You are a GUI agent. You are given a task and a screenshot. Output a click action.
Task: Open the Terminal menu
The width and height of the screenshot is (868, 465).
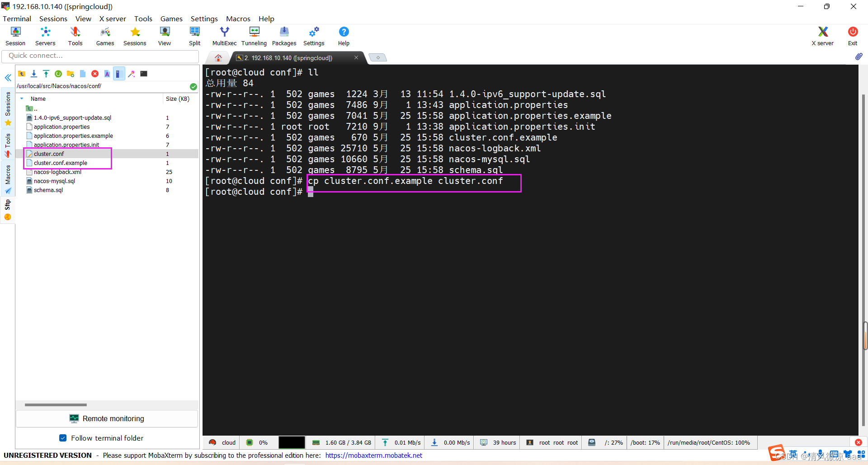(x=17, y=19)
